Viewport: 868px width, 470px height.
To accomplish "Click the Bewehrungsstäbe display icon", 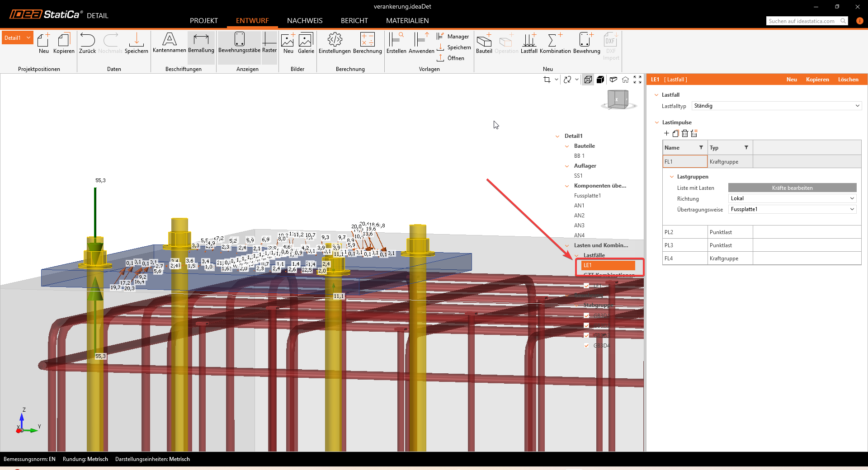I will (239, 43).
